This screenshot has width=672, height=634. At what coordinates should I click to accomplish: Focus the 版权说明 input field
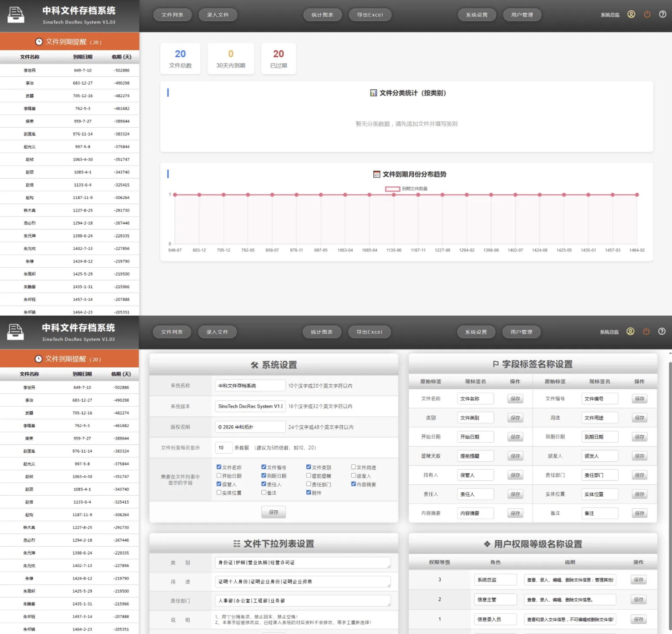(x=250, y=427)
